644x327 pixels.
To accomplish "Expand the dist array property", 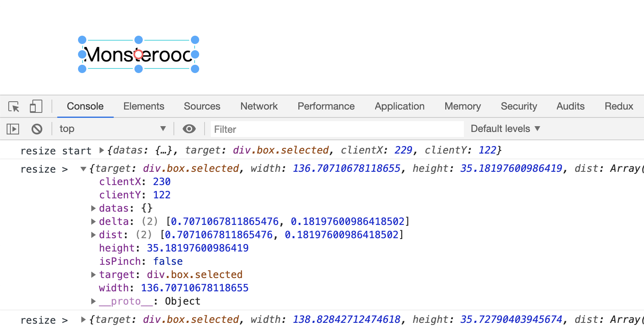I will pyautogui.click(x=93, y=234).
